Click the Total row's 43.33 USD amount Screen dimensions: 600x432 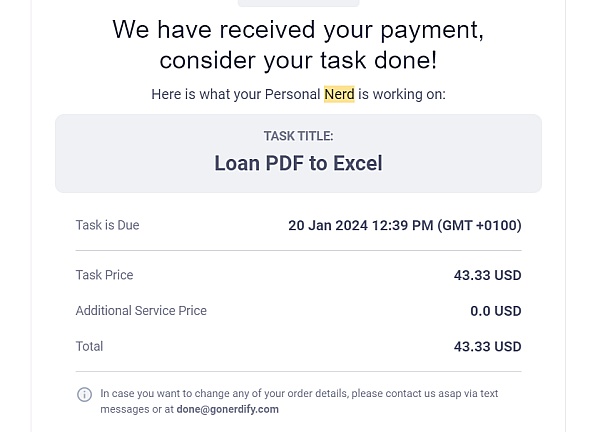tap(487, 346)
